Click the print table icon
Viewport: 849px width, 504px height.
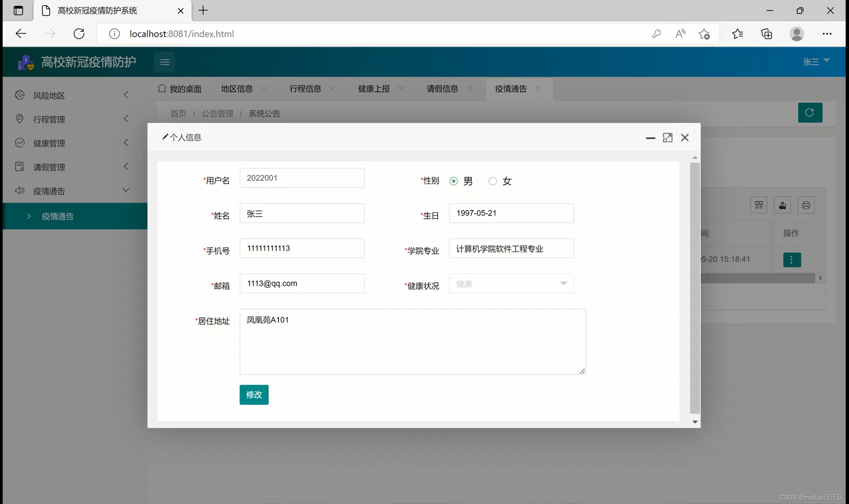tap(806, 205)
